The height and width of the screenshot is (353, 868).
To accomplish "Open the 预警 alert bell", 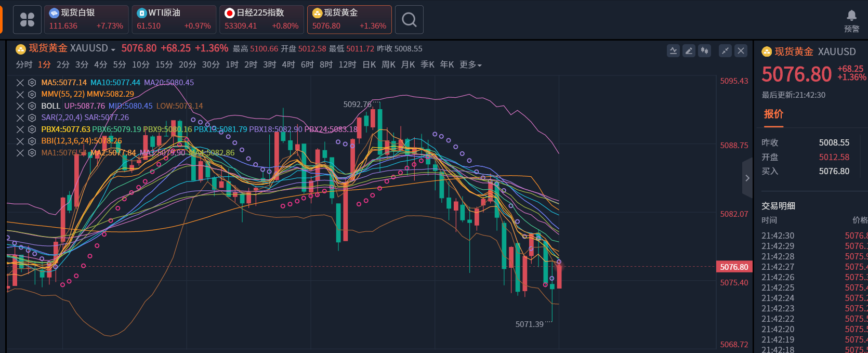I will point(851,20).
